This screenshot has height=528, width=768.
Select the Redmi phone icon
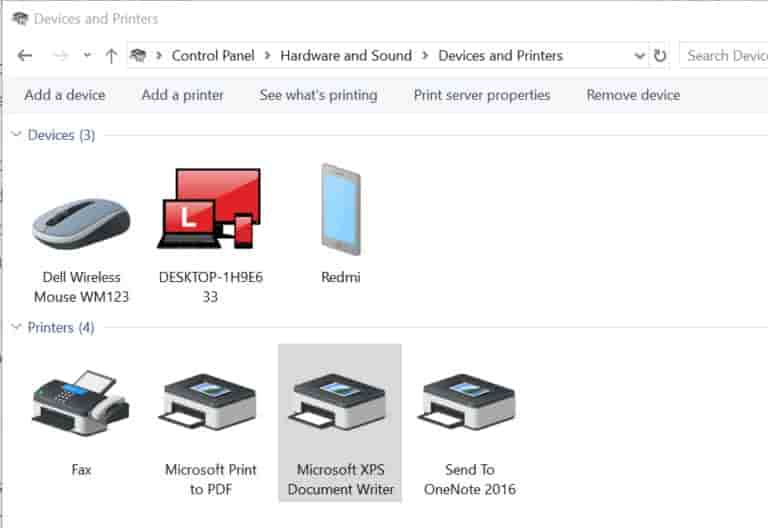[x=341, y=209]
